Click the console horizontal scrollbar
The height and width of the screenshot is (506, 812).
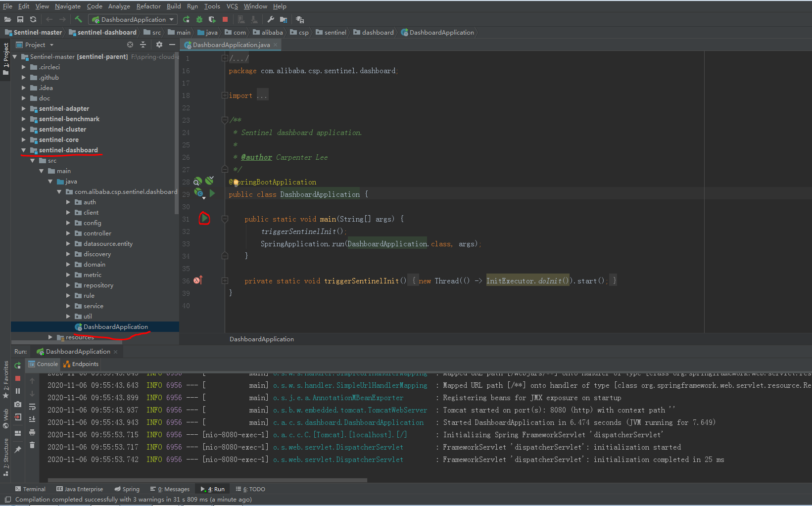[208, 480]
